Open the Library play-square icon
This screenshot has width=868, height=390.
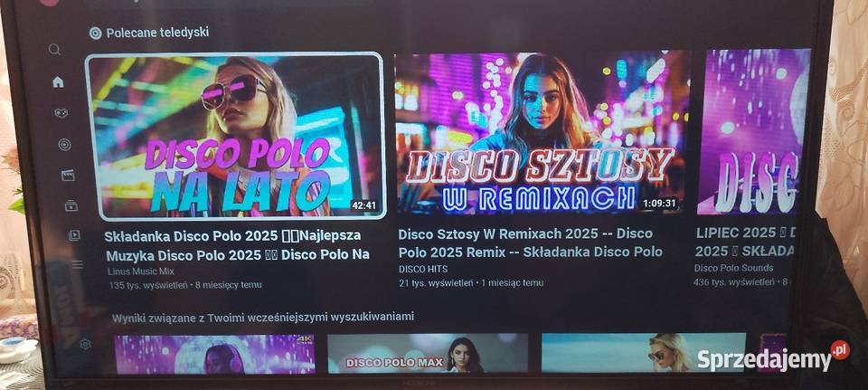coord(74,235)
